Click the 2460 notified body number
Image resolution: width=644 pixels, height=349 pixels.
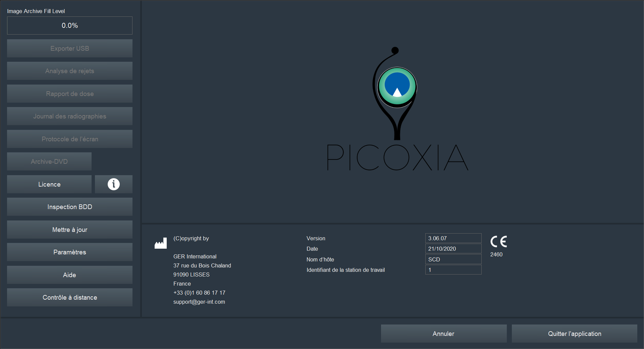point(496,254)
